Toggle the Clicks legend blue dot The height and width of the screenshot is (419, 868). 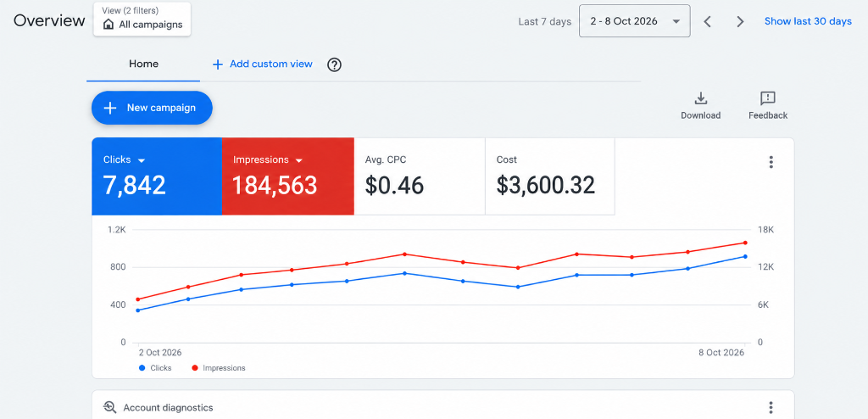tap(142, 368)
